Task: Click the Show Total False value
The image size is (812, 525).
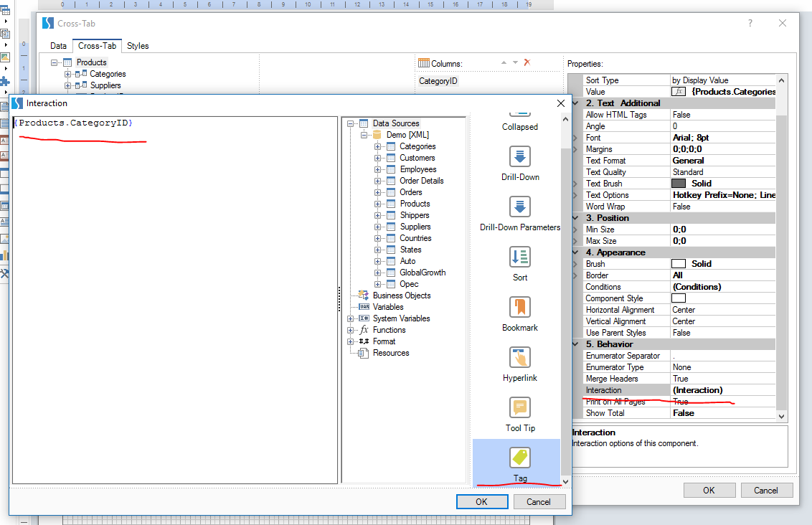Action: (x=723, y=413)
